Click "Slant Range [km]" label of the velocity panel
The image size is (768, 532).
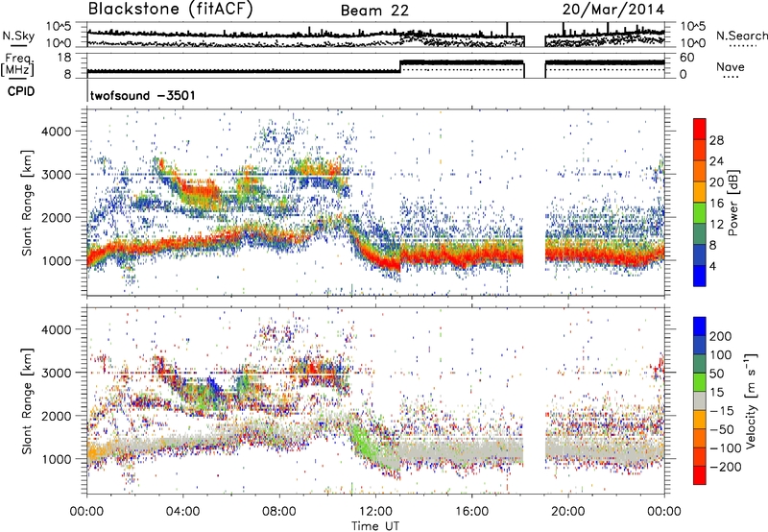pos(28,400)
